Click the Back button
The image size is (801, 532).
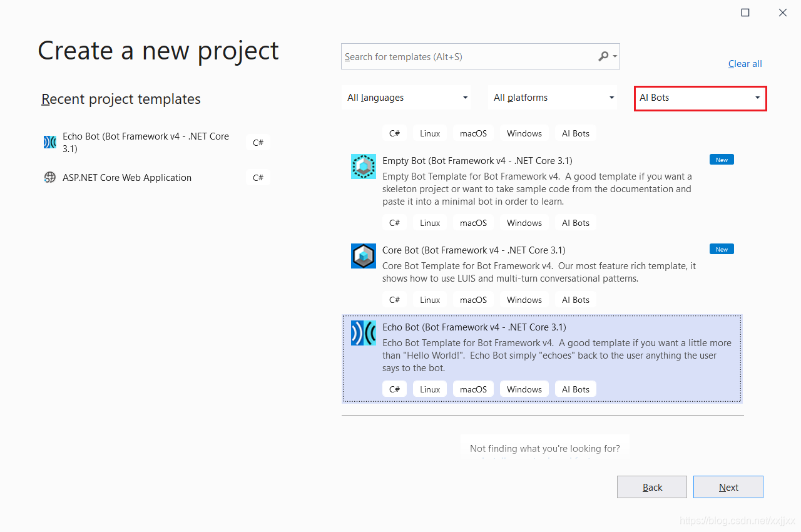click(x=652, y=487)
